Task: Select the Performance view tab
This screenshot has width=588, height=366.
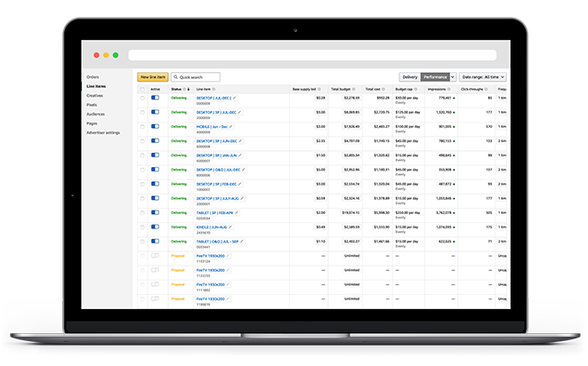Action: coord(435,76)
